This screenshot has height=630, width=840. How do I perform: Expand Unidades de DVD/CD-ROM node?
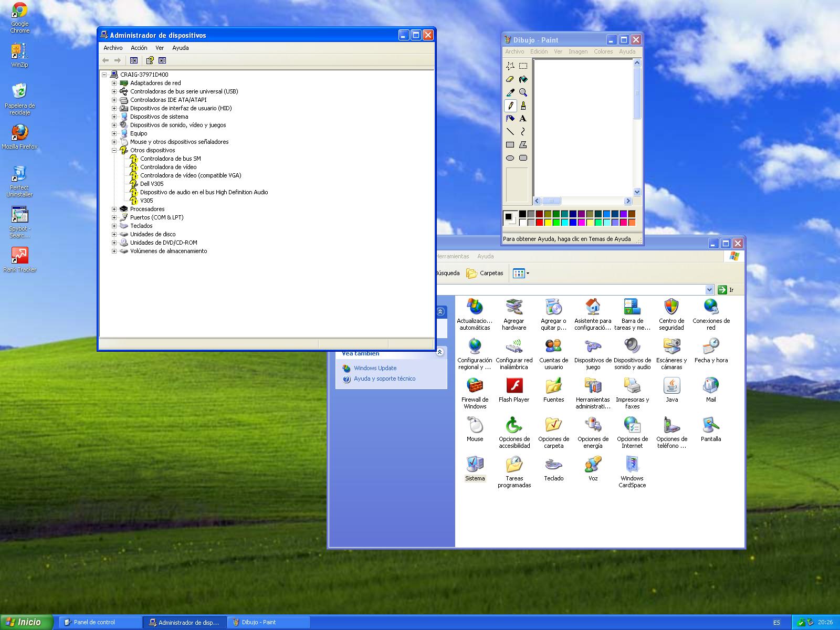pyautogui.click(x=114, y=243)
